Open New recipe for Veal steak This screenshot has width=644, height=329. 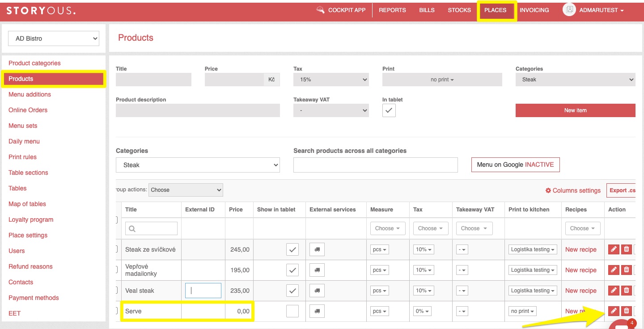(x=580, y=291)
